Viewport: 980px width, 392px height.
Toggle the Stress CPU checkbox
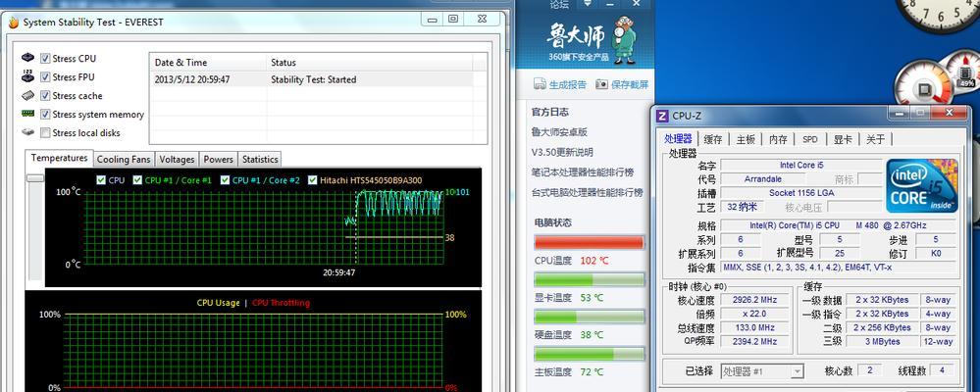[x=45, y=59]
